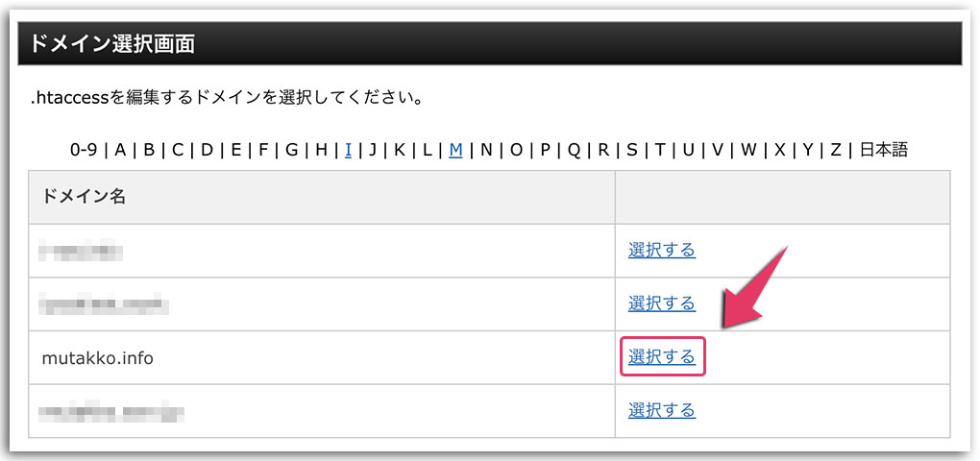Click the mutakko.info domain name cell
Image resolution: width=980 pixels, height=461 pixels.
(x=98, y=358)
